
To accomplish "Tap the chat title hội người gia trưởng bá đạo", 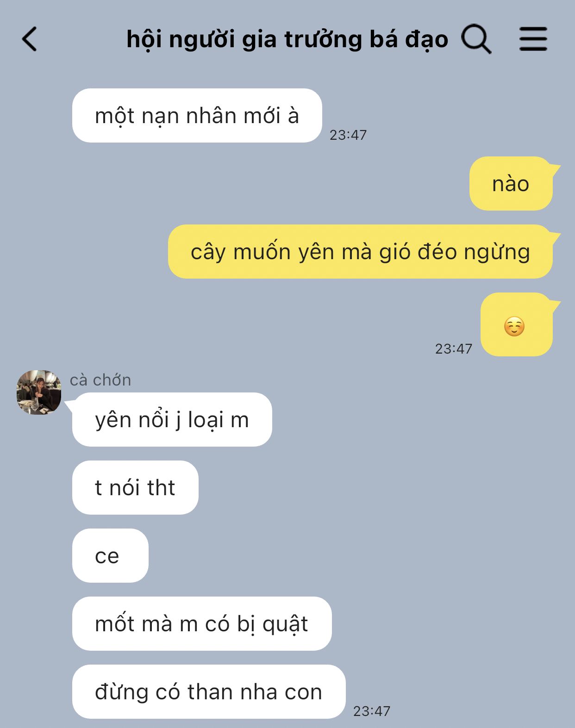I will (x=287, y=39).
